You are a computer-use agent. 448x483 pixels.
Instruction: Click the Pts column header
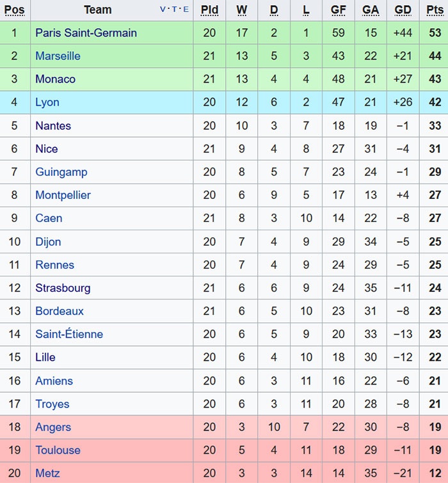pos(435,10)
